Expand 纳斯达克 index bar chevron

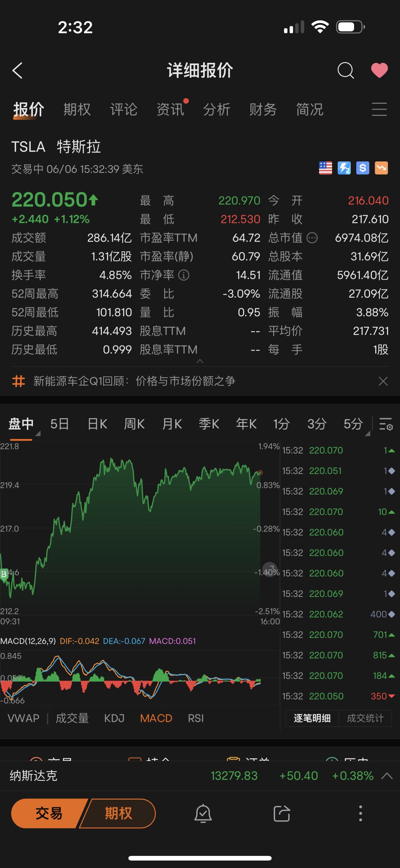point(387,776)
